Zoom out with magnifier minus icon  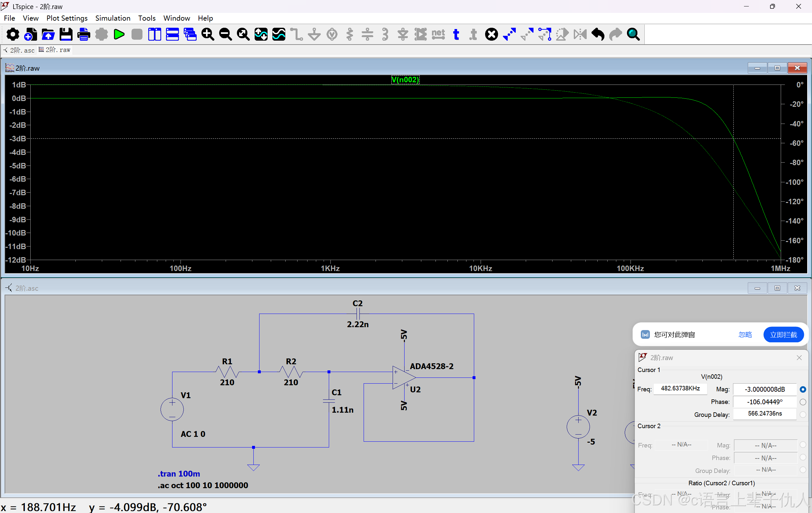coord(226,35)
